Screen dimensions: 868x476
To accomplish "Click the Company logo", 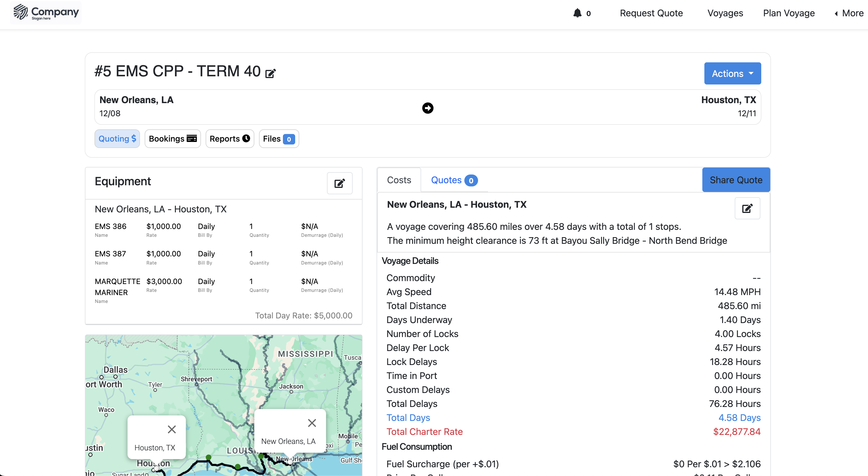I will pyautogui.click(x=46, y=13).
